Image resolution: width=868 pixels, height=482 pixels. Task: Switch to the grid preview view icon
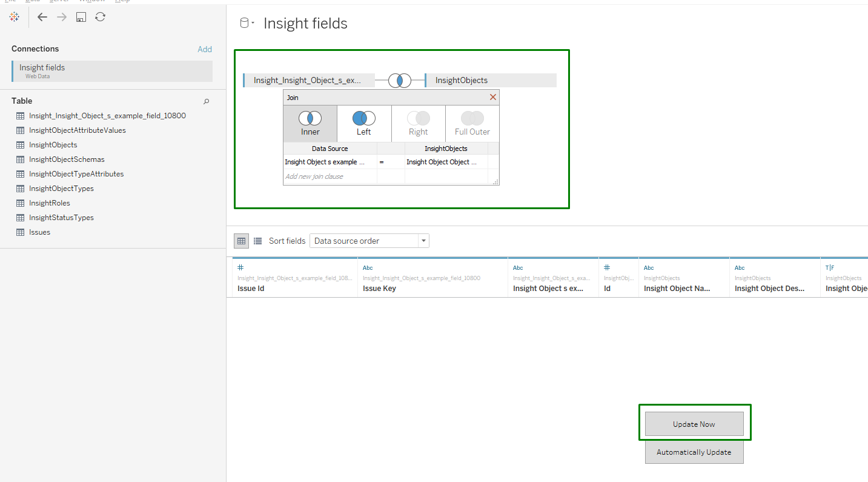click(242, 241)
